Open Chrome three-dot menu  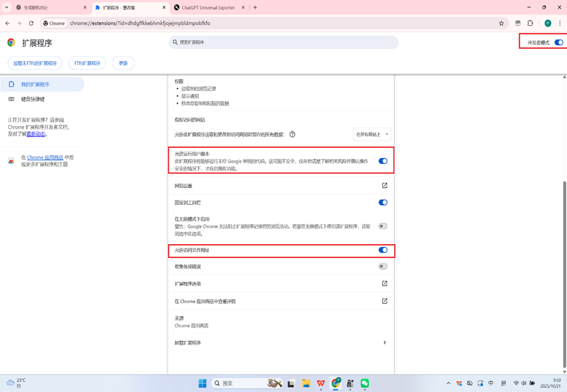pos(560,24)
